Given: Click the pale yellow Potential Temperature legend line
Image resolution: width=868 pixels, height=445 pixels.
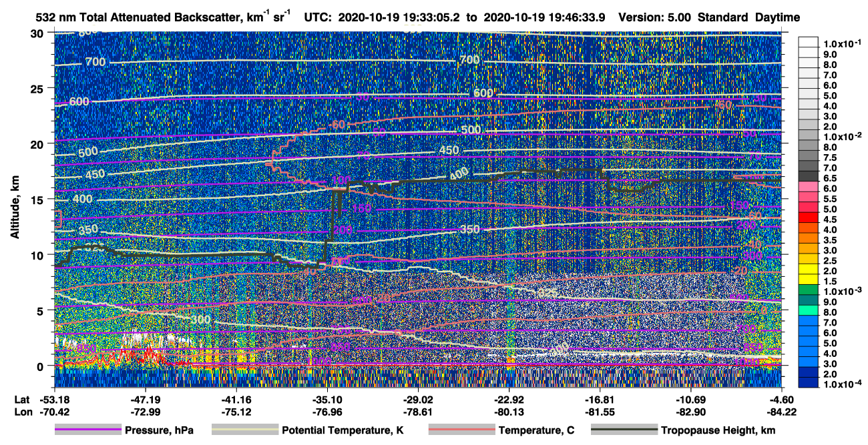Looking at the screenshot, I should [x=245, y=430].
